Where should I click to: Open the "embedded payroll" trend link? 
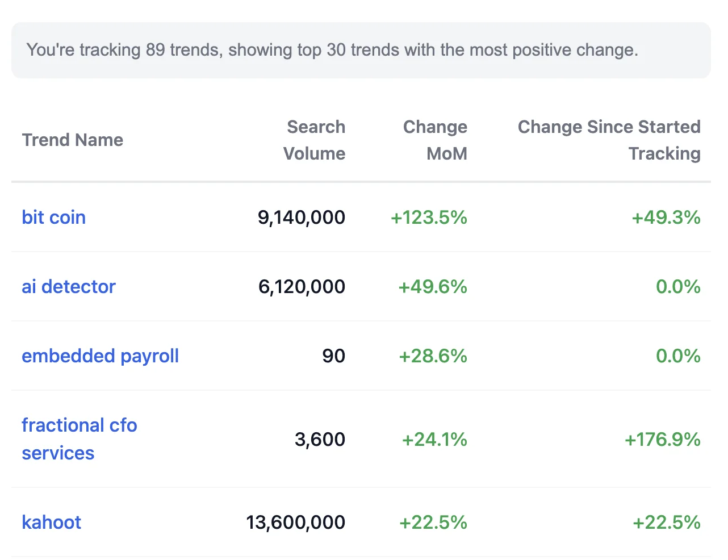click(x=100, y=356)
